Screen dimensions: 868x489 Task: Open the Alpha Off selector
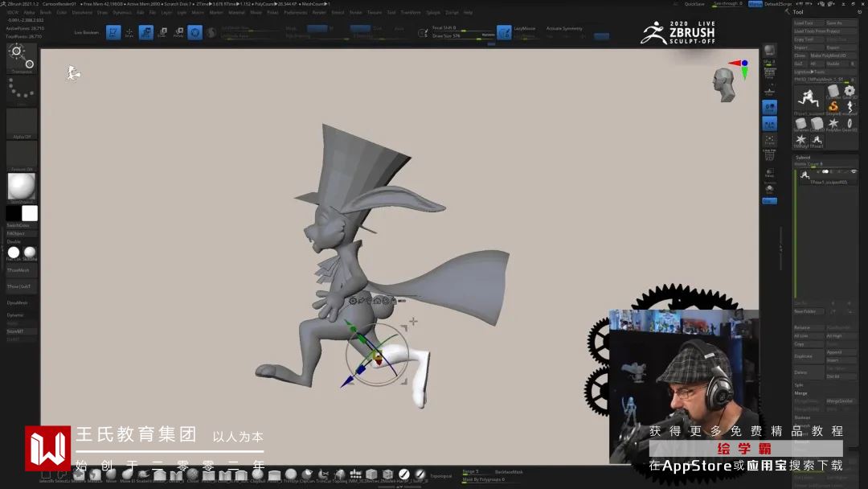[22, 124]
